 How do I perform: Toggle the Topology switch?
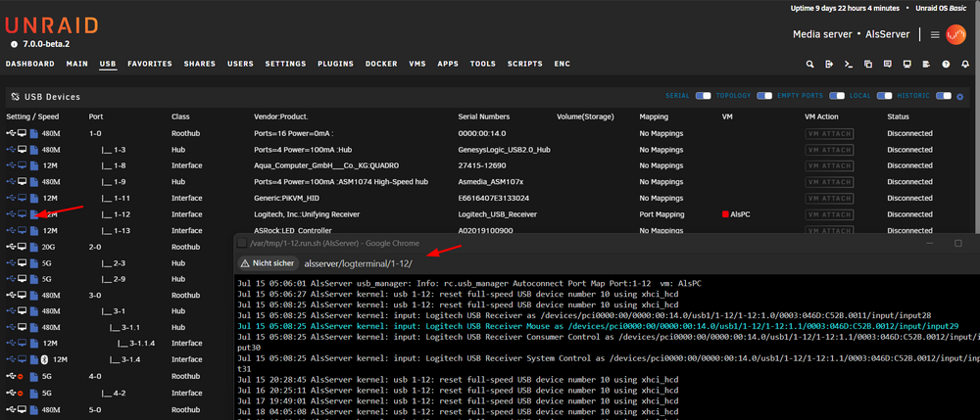coord(764,96)
